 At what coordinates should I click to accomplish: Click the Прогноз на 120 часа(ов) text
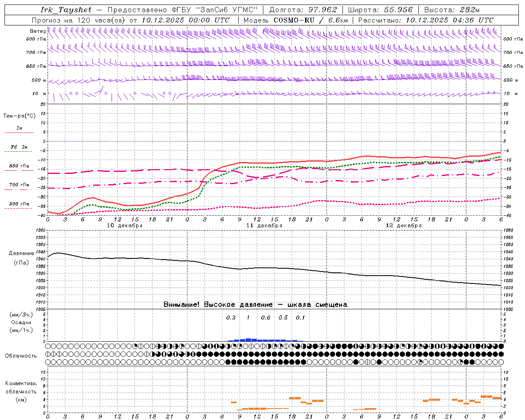click(x=79, y=20)
